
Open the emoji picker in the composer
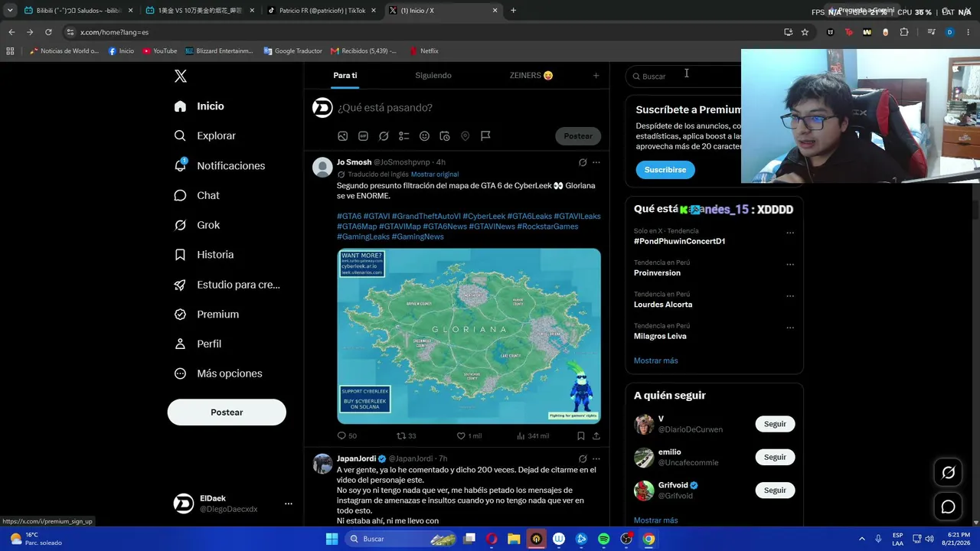click(x=424, y=136)
